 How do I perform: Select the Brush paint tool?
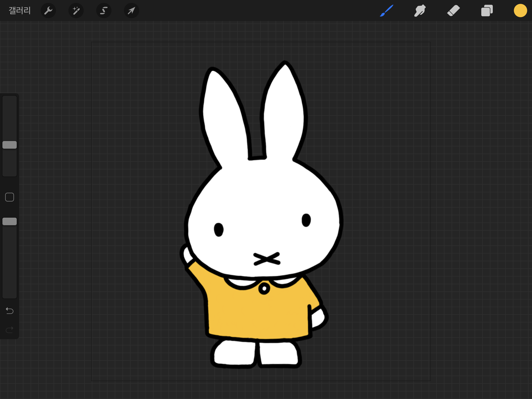[x=387, y=11]
